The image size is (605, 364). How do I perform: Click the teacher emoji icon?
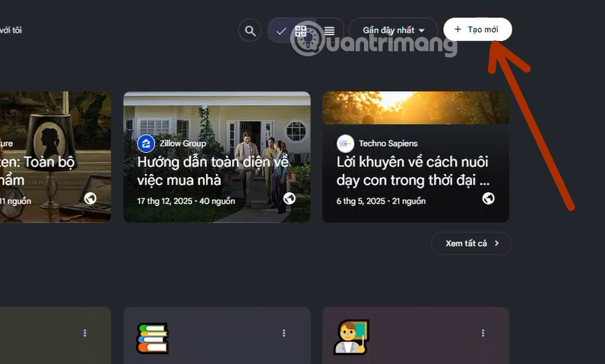click(351, 337)
